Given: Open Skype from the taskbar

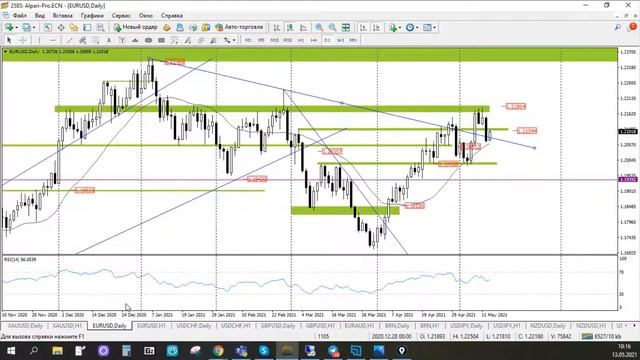Looking at the screenshot, I should pyautogui.click(x=264, y=351).
